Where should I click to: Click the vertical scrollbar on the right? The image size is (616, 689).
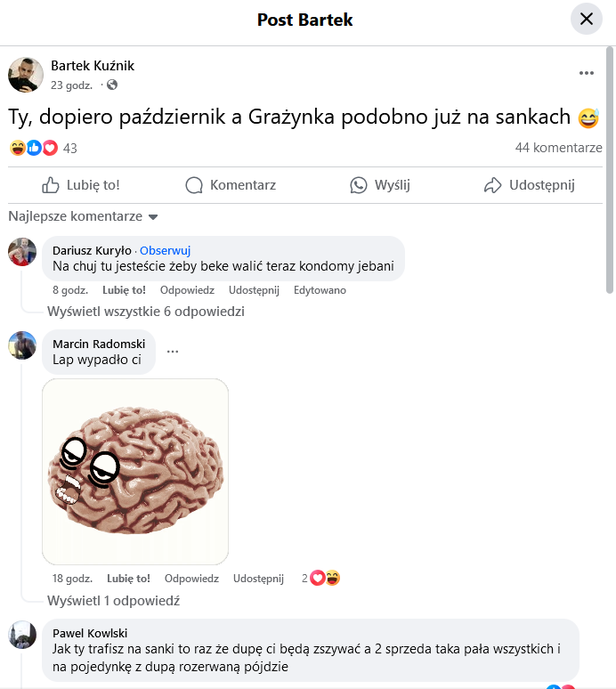[610, 170]
